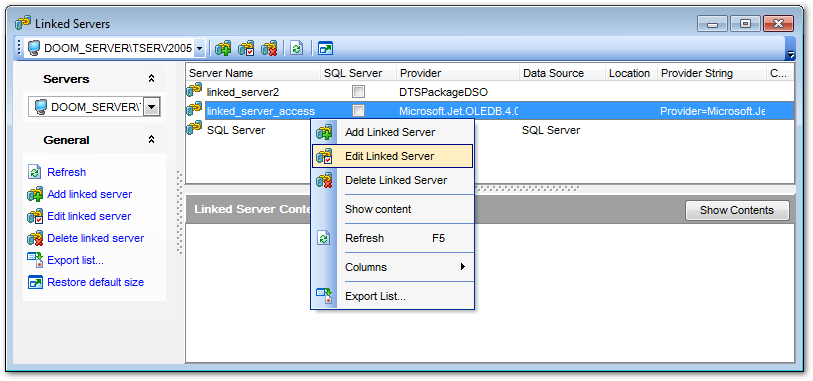813x381 pixels.
Task: Close the Linked Servers window
Action: (778, 24)
